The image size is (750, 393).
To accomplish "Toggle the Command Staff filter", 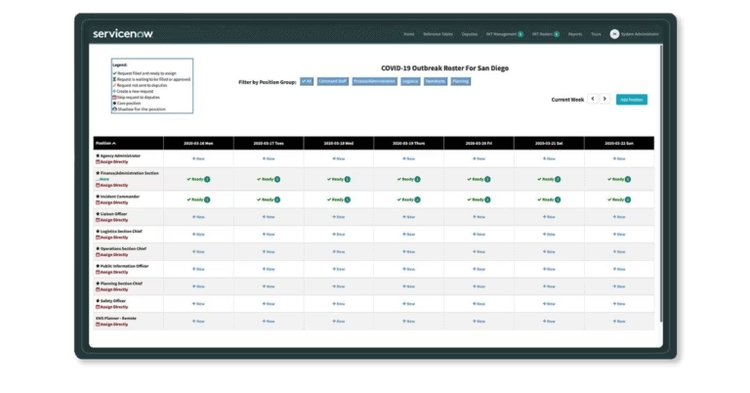I will click(x=332, y=82).
